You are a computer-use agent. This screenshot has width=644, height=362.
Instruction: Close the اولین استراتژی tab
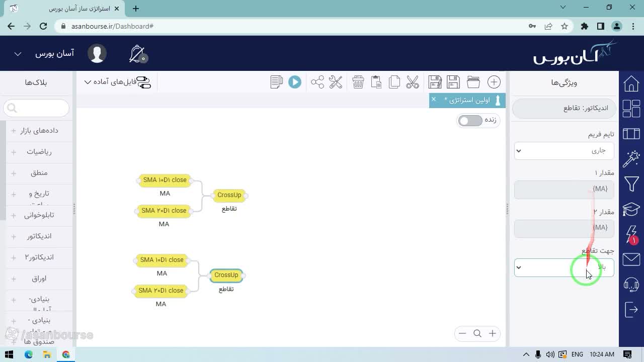tap(434, 99)
